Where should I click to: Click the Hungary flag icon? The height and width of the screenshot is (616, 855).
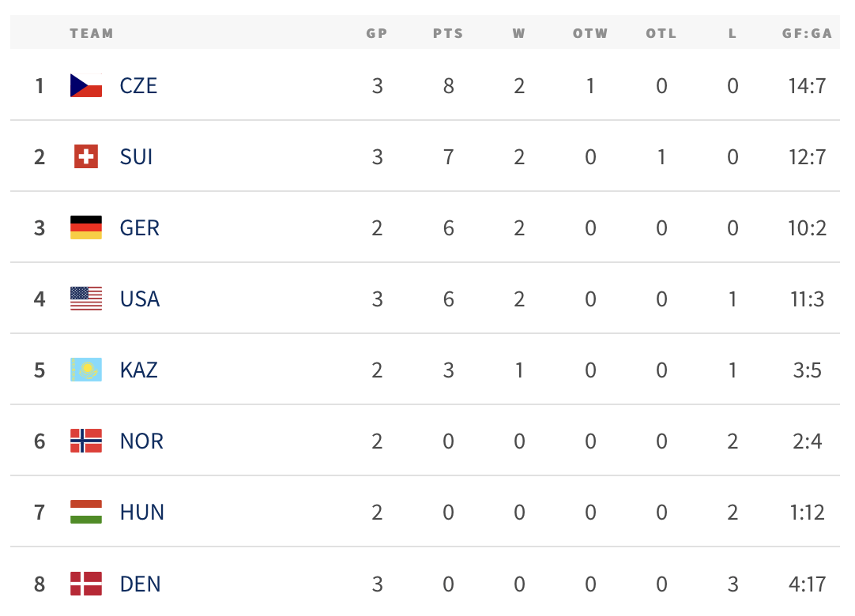[x=86, y=512]
